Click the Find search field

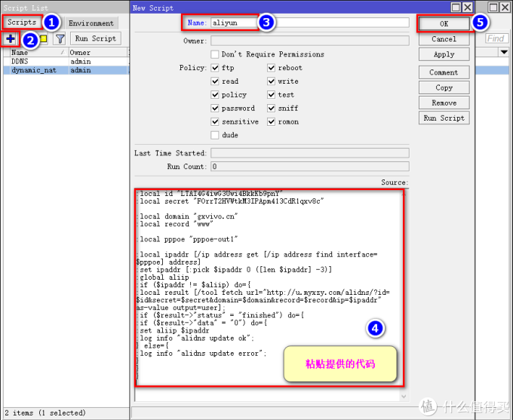(x=496, y=38)
